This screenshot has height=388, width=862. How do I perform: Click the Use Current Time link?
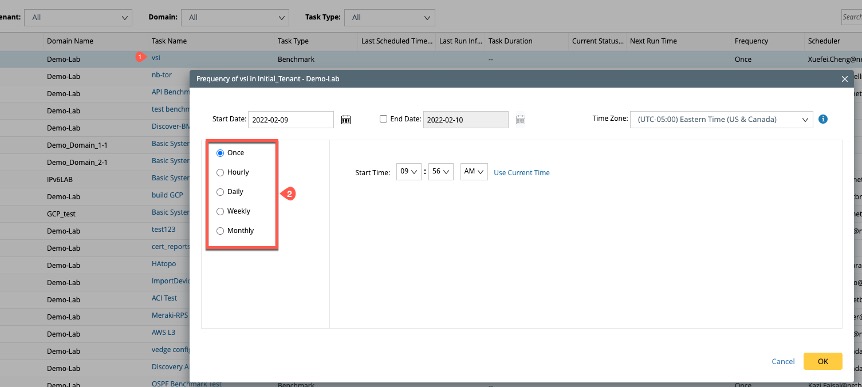[521, 173]
